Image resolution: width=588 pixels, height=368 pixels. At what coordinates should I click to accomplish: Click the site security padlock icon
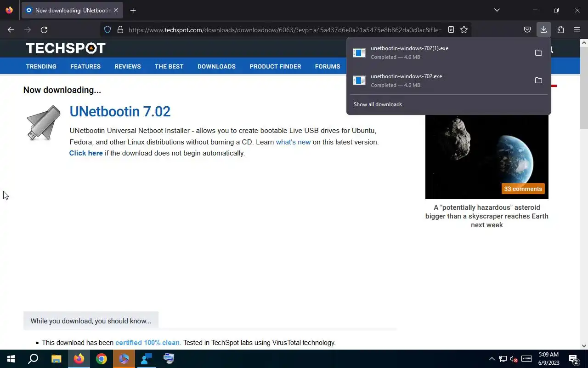tap(120, 30)
